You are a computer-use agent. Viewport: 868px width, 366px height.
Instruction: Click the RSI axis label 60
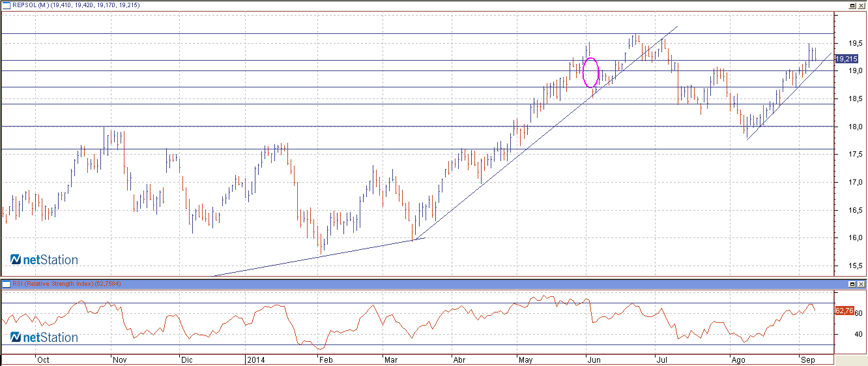(x=859, y=314)
